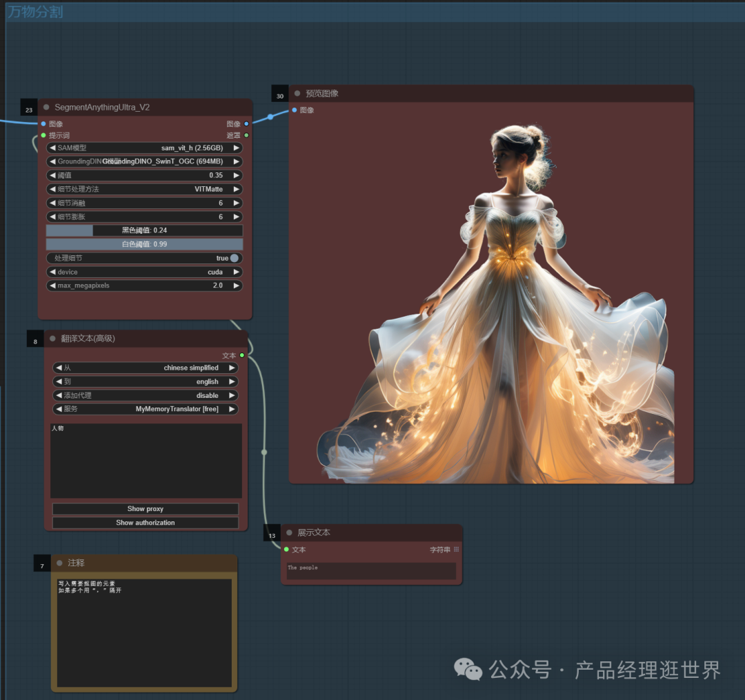The width and height of the screenshot is (745, 700).
Task: Open the GroundingDINO model selector
Action: [x=144, y=161]
